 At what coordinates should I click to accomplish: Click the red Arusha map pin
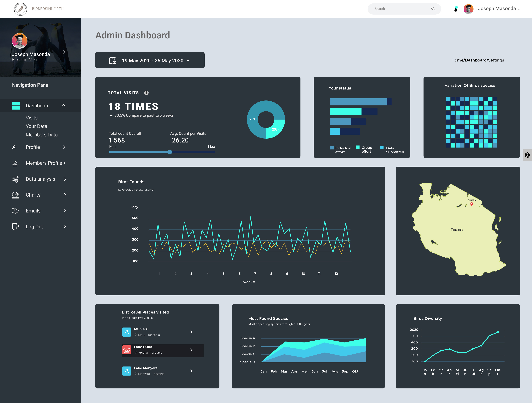pyautogui.click(x=472, y=204)
